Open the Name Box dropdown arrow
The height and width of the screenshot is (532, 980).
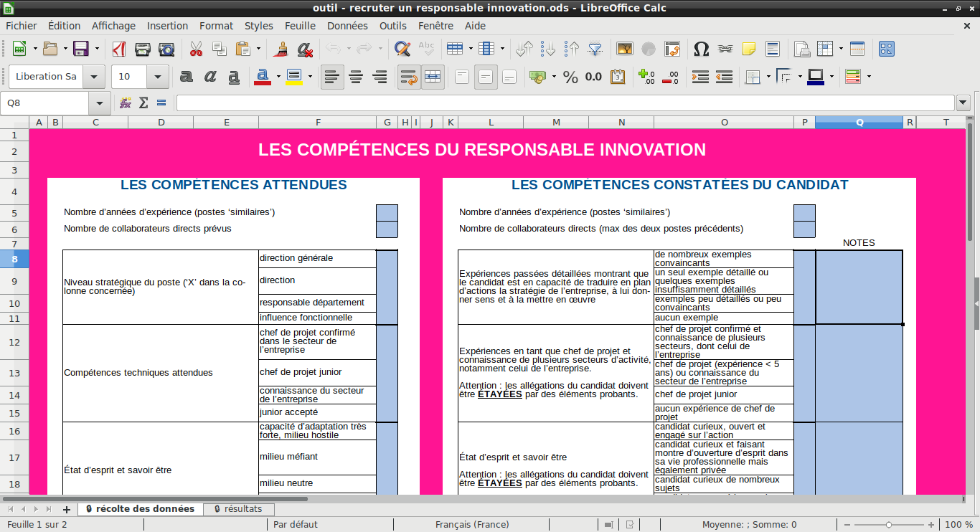99,103
